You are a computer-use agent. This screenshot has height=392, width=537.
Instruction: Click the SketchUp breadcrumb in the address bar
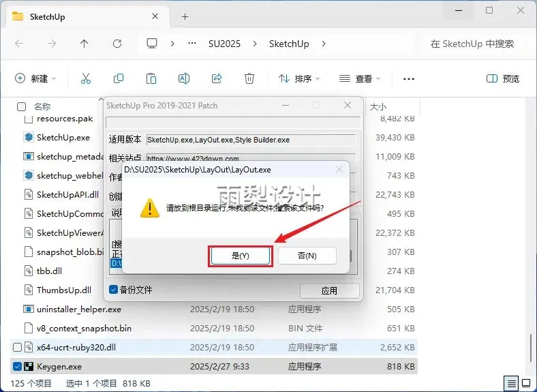pos(289,44)
